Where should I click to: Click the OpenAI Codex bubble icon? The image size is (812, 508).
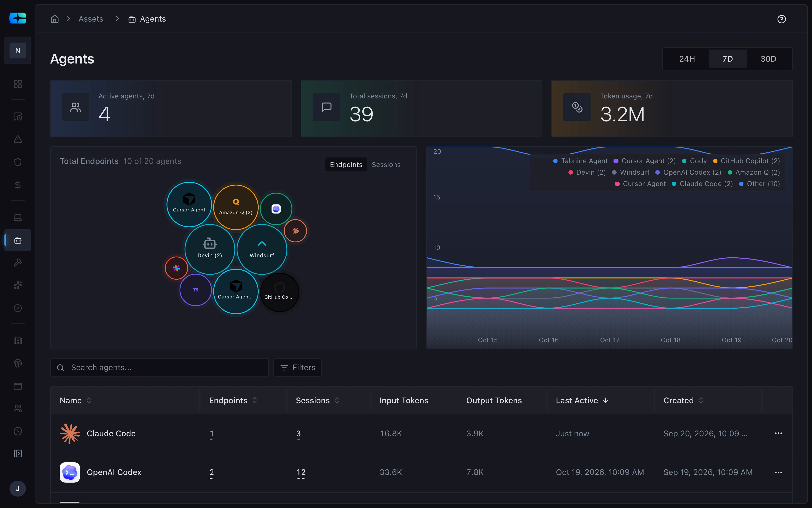coord(276,209)
